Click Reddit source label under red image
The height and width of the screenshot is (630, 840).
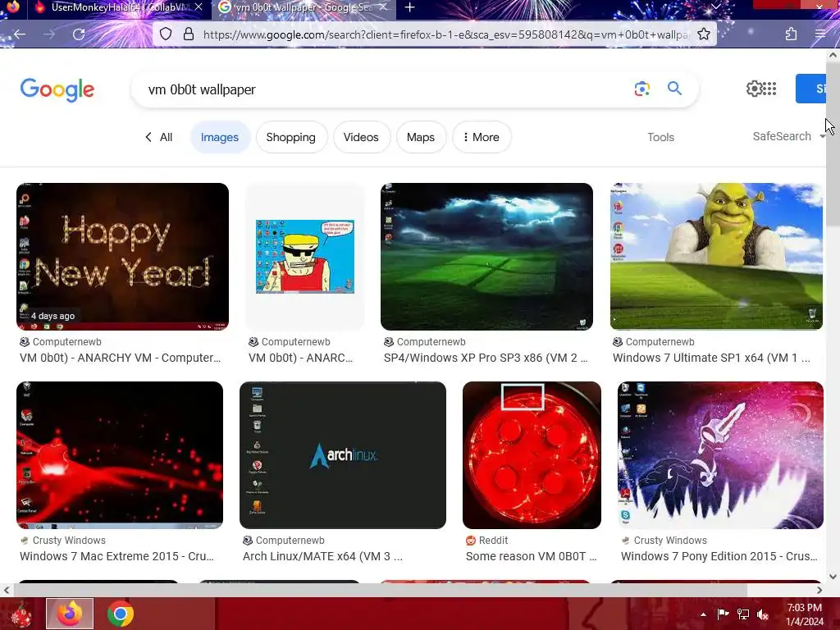tap(487, 541)
